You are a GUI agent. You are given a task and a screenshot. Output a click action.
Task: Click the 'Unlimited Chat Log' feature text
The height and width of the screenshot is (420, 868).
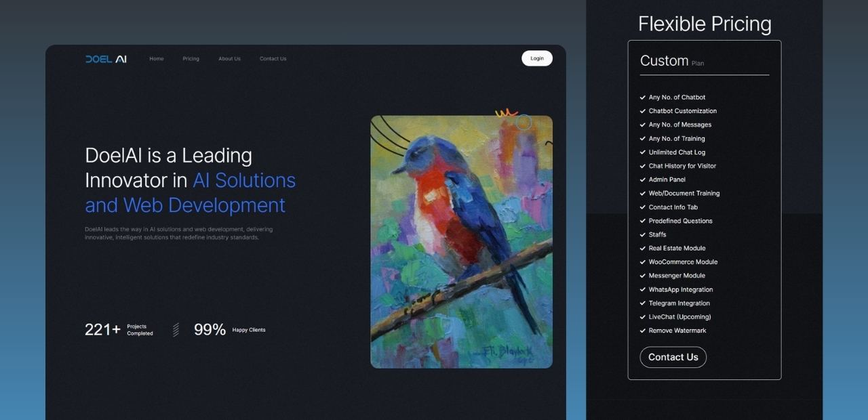click(677, 152)
